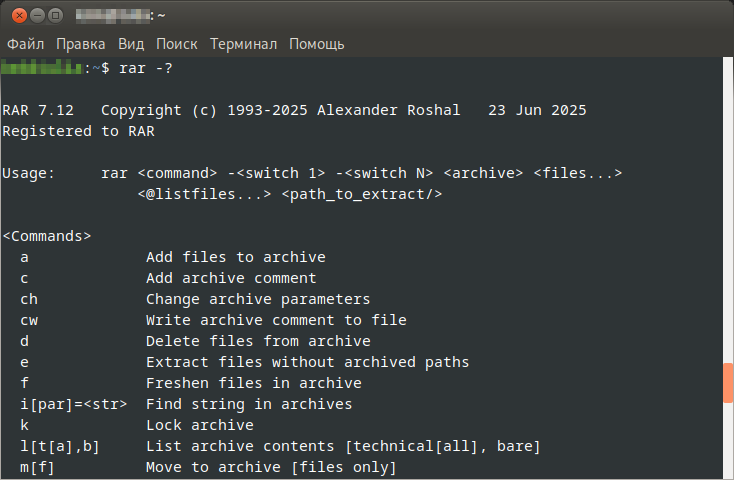
Task: Open the Терминал menu
Action: [x=243, y=44]
